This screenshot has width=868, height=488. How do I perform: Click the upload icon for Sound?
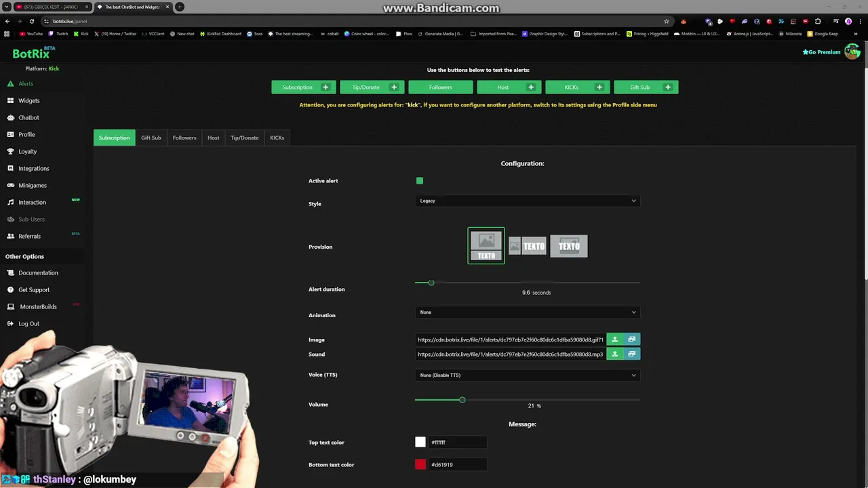coord(614,354)
